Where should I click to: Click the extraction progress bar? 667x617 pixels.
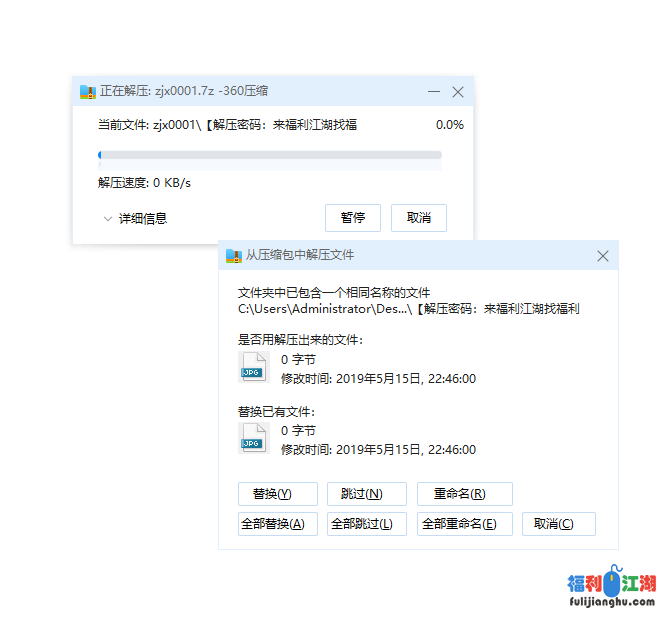[269, 155]
